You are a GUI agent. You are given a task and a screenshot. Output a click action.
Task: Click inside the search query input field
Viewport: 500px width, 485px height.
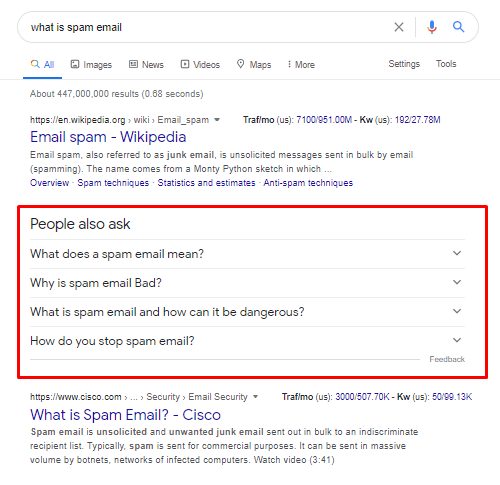(207, 27)
